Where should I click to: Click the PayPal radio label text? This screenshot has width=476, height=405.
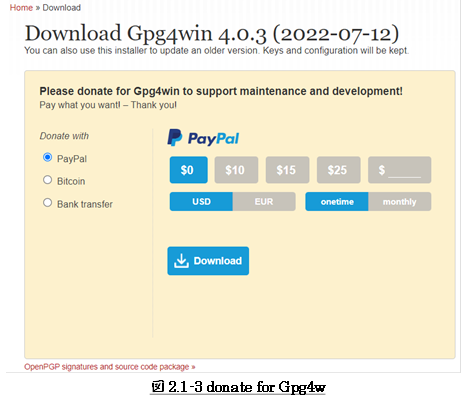point(72,159)
